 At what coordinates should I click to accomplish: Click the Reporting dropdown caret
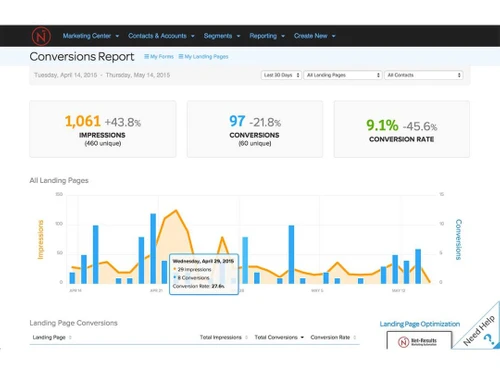click(283, 36)
